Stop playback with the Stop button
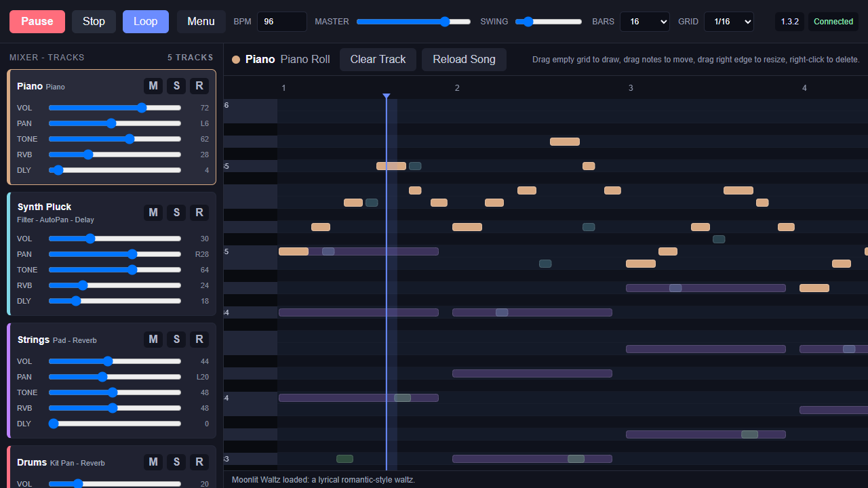868x488 pixels. (x=94, y=22)
